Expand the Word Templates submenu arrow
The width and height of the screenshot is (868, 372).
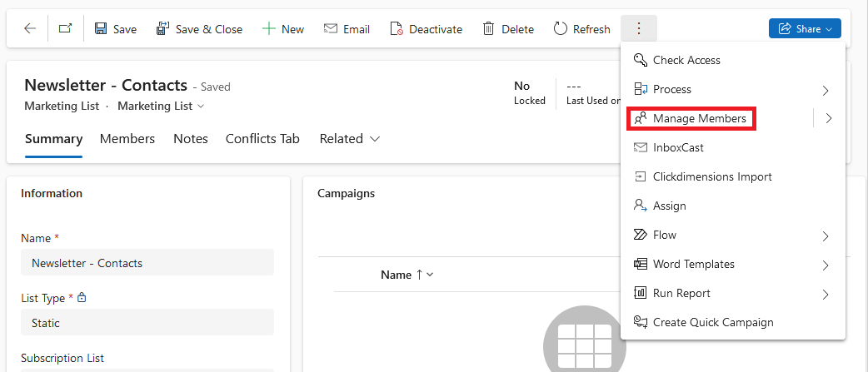pyautogui.click(x=826, y=265)
